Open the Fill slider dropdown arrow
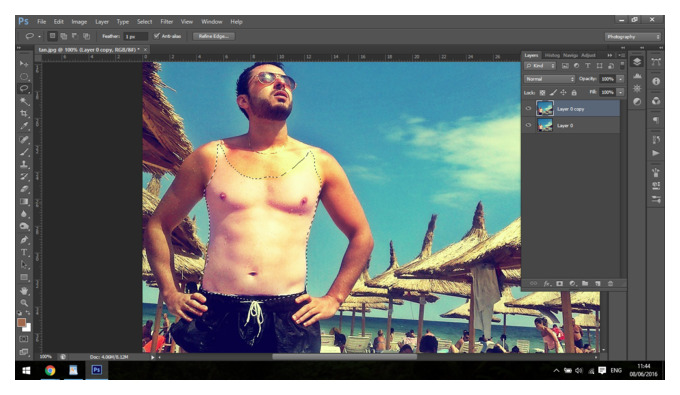The image size is (680, 395). (x=621, y=92)
